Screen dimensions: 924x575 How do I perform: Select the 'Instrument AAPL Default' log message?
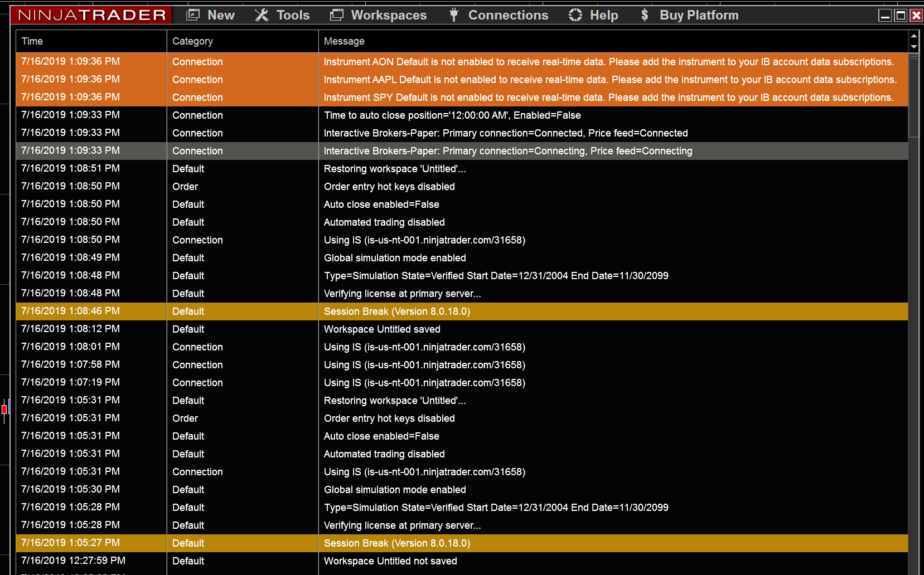pos(610,80)
